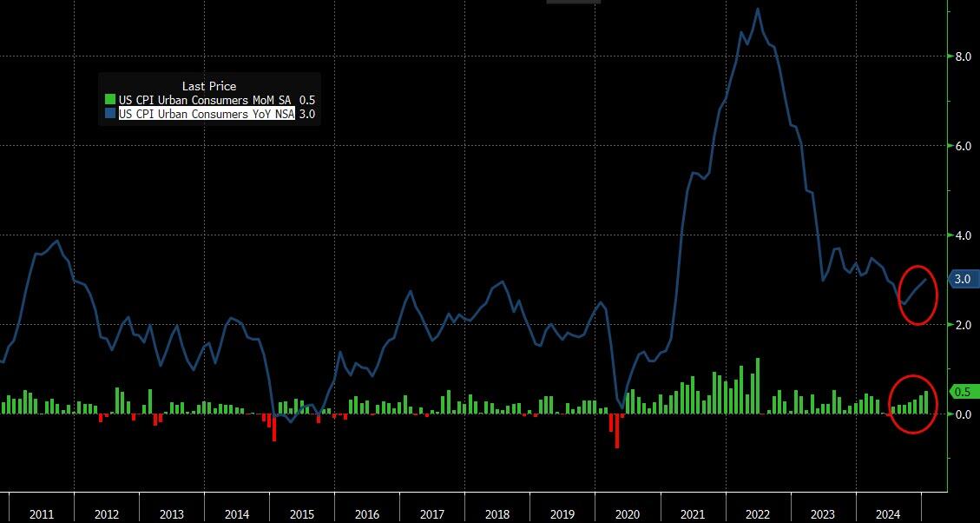Select the 2022 year label on the time axis
The width and height of the screenshot is (980, 523).
click(757, 514)
